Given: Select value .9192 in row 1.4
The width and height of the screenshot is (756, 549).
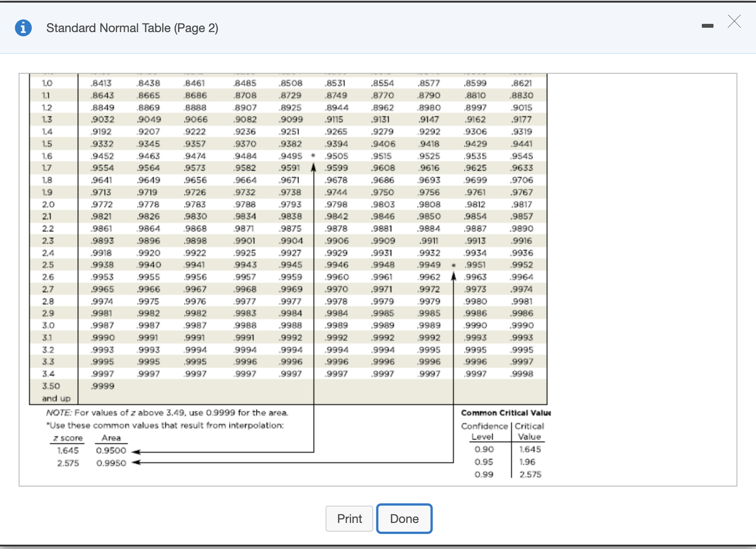Looking at the screenshot, I should pyautogui.click(x=101, y=132).
